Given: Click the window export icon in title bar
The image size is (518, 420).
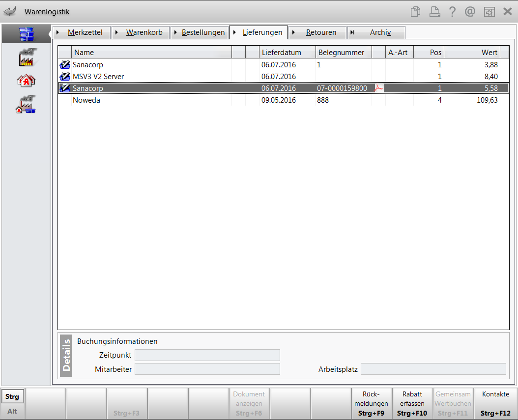Looking at the screenshot, I should tap(489, 12).
